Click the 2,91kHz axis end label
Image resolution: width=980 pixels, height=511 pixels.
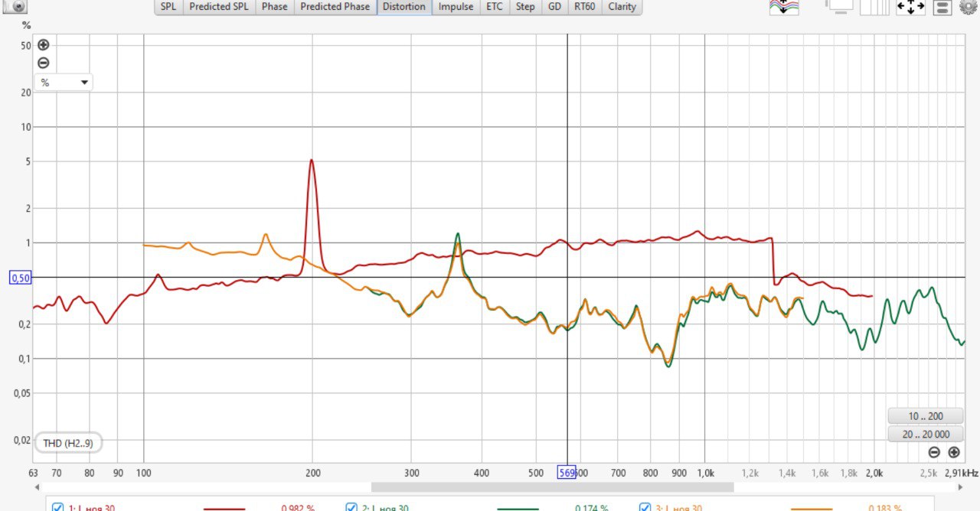962,473
